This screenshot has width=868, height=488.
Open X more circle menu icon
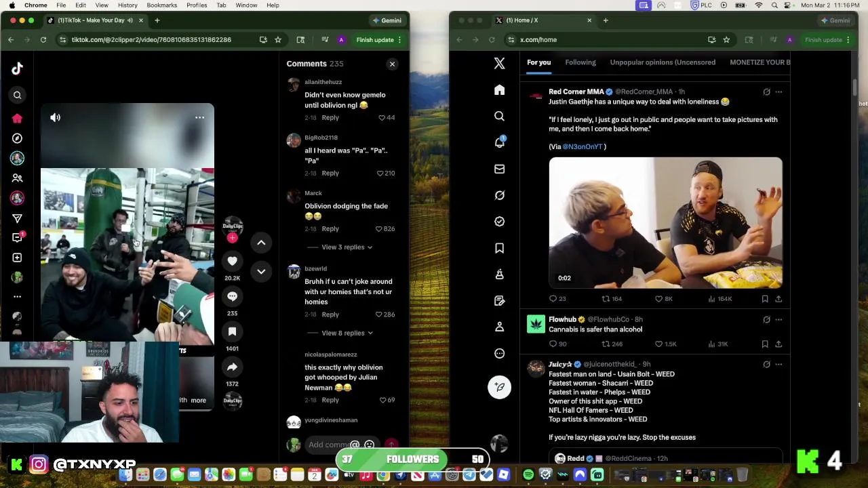coord(499,353)
